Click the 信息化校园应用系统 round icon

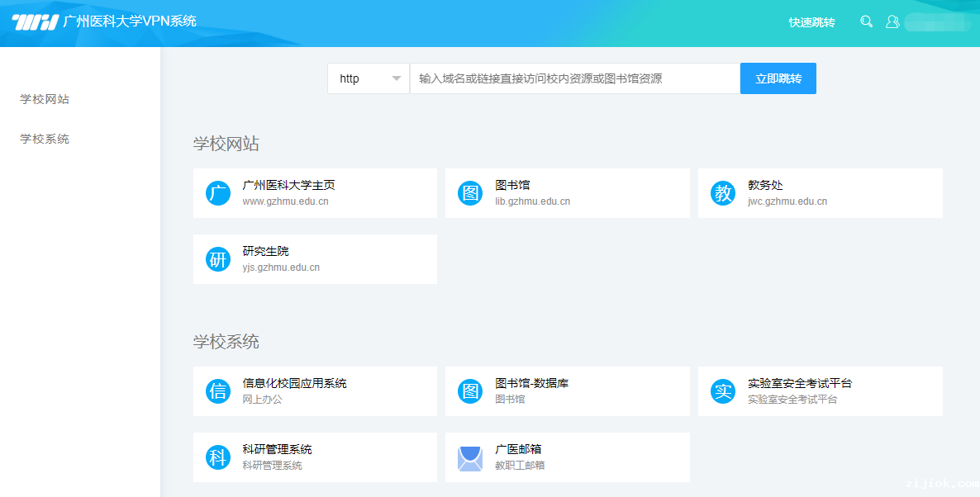click(x=218, y=391)
